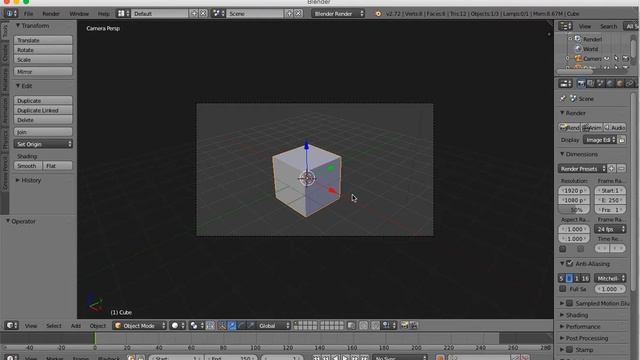
Task: Click the OpenGL render animation icon
Action: pos(414,325)
